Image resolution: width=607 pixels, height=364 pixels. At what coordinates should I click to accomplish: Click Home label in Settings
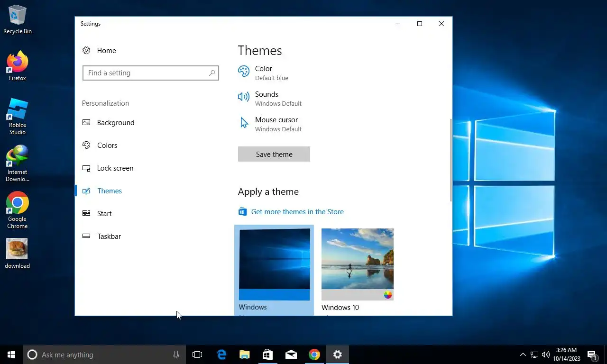(107, 50)
